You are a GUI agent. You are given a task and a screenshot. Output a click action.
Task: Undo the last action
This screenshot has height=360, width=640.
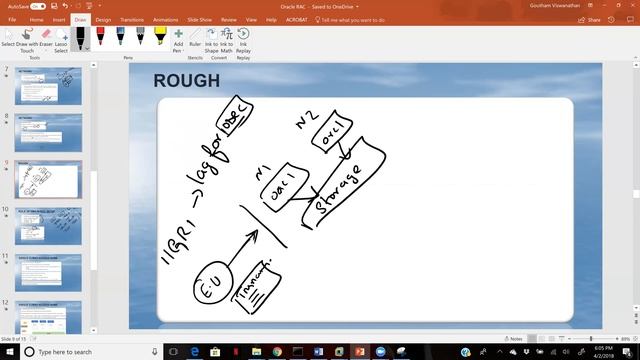65,6
